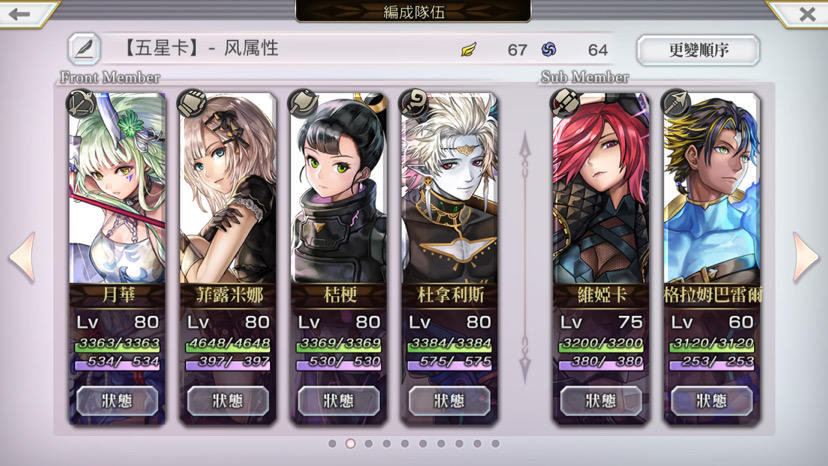828x466 pixels.
Task: Tap the back arrow icon
Action: [x=20, y=13]
